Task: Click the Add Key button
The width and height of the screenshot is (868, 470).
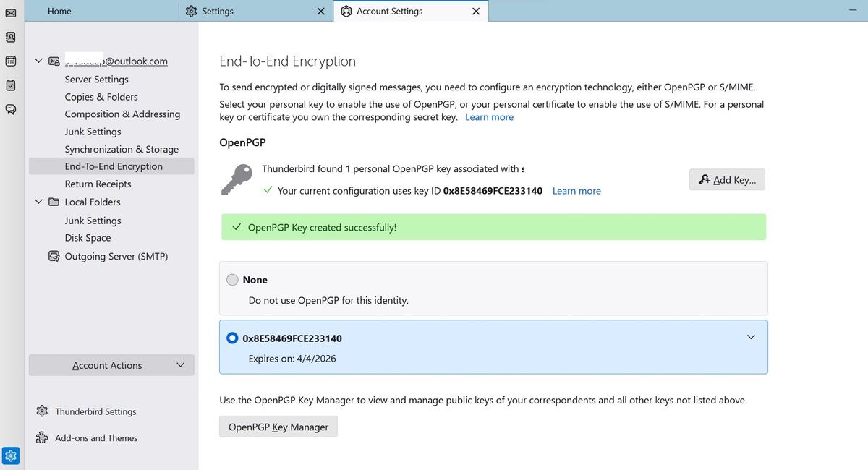Action: click(727, 180)
